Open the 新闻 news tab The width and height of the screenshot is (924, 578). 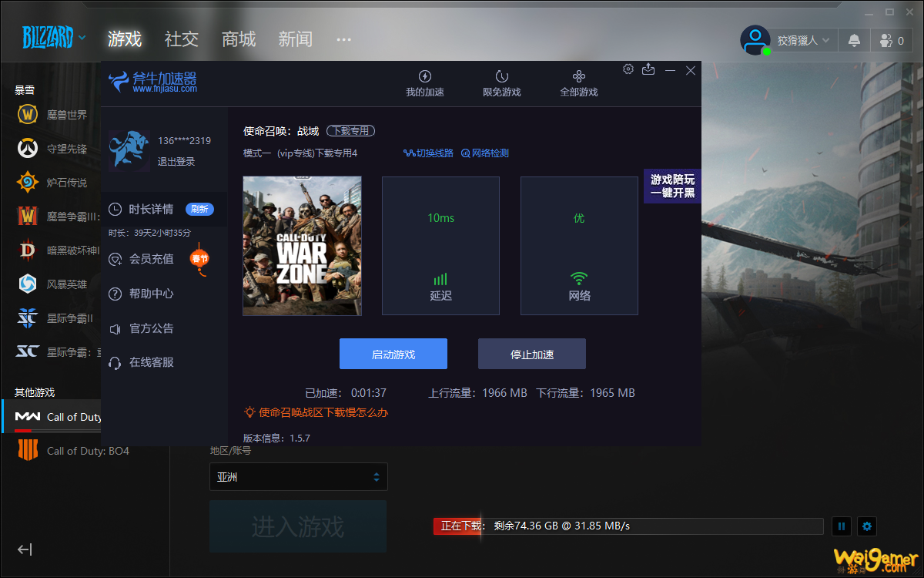296,39
